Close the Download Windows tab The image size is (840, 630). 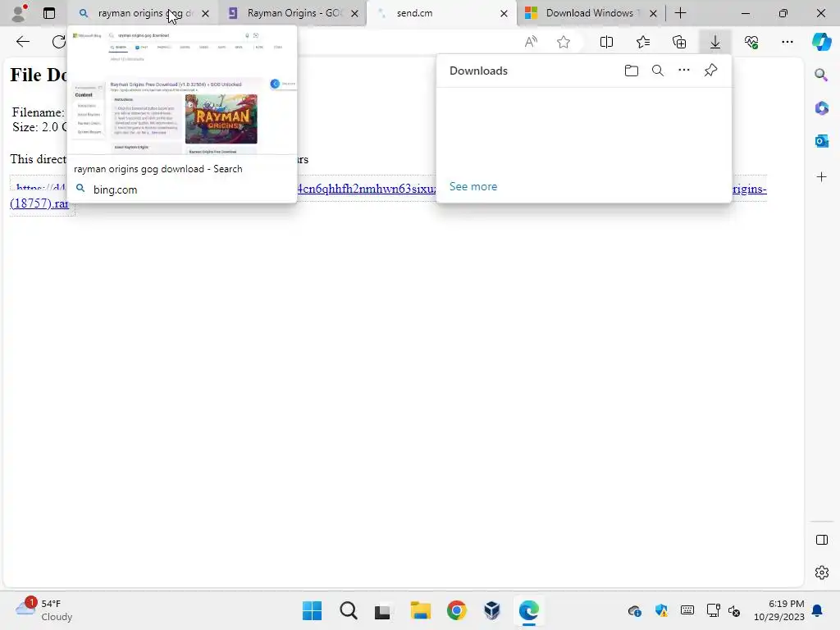pos(653,13)
